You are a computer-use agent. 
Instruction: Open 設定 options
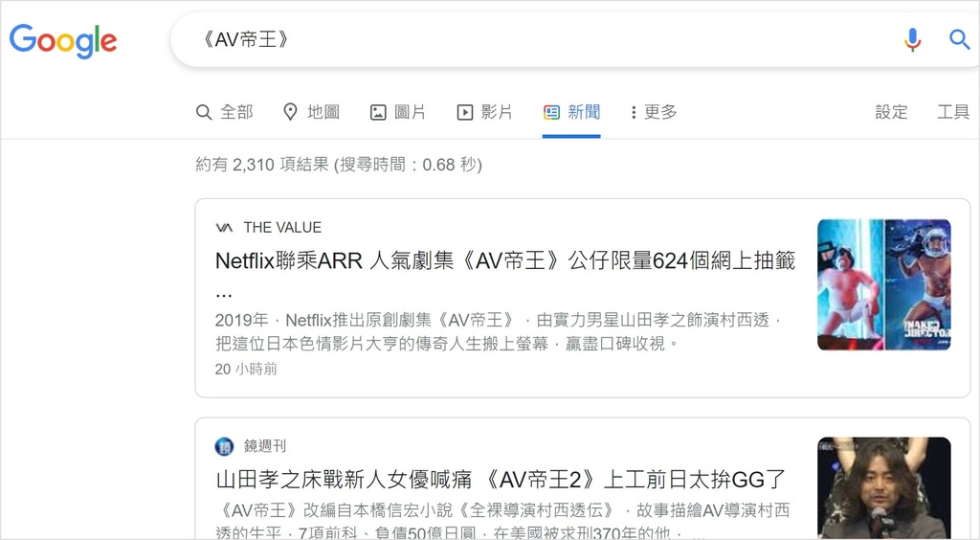[x=891, y=112]
